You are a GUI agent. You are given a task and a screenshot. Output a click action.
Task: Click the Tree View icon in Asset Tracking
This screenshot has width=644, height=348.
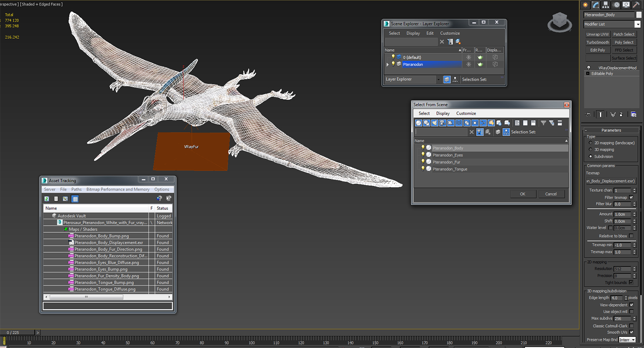65,199
